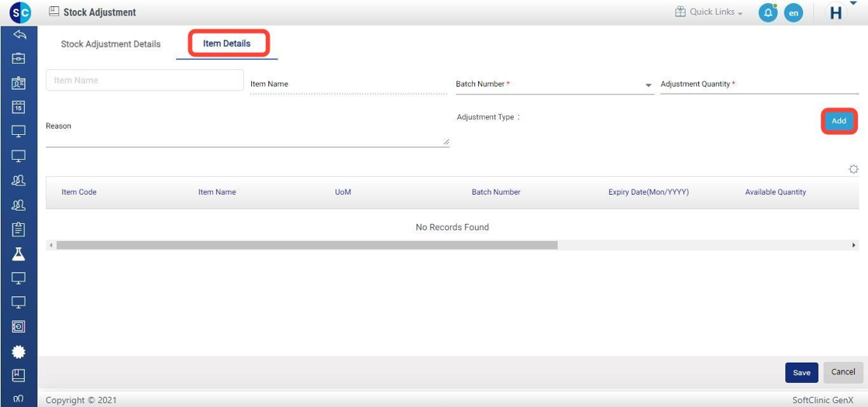Open the calendar icon in sidebar
The height and width of the screenshot is (407, 868).
click(19, 107)
